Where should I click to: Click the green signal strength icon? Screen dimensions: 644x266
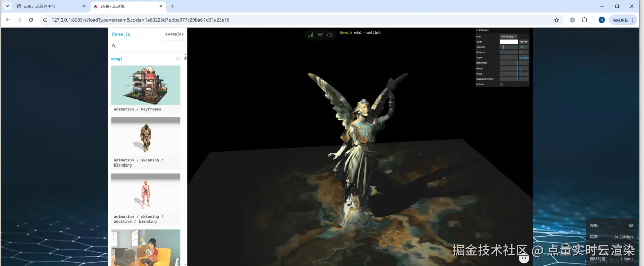coord(310,35)
